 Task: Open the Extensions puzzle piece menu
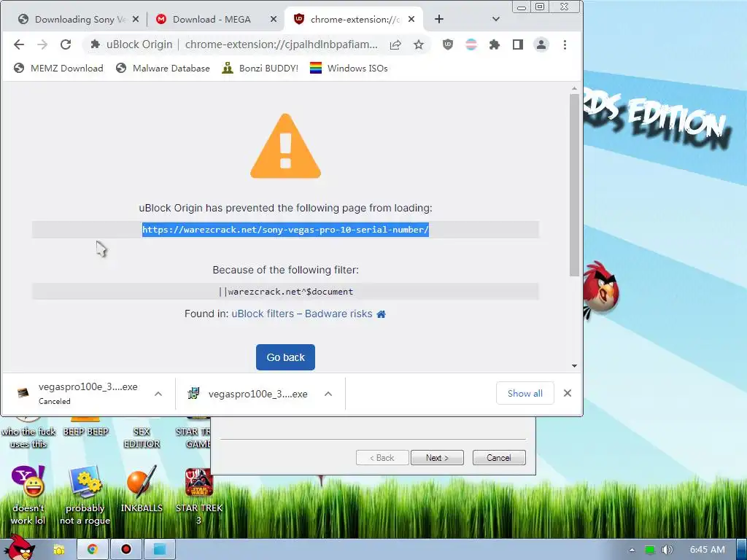tap(495, 44)
